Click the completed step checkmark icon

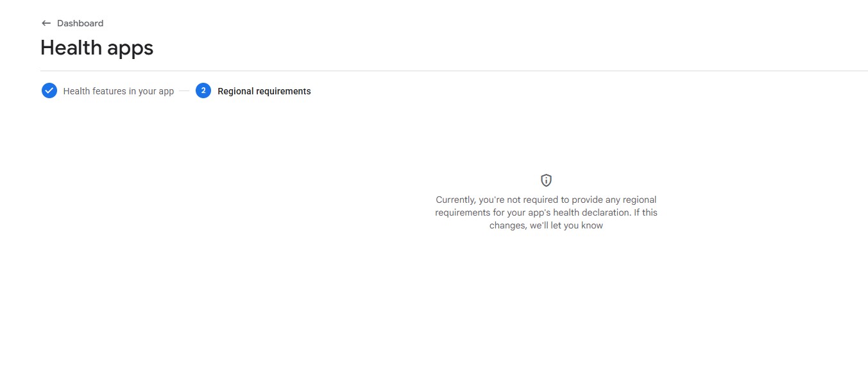pos(49,91)
